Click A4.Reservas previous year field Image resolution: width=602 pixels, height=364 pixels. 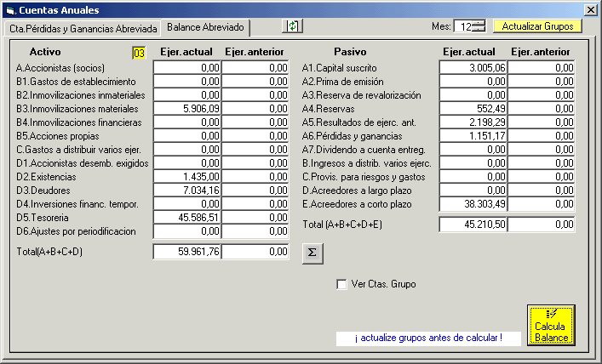(542, 109)
